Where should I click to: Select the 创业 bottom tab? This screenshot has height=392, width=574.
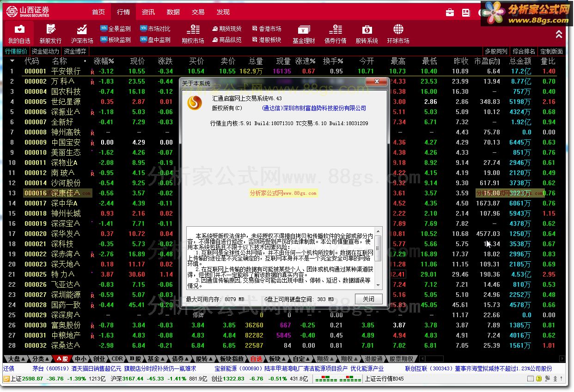point(99,359)
